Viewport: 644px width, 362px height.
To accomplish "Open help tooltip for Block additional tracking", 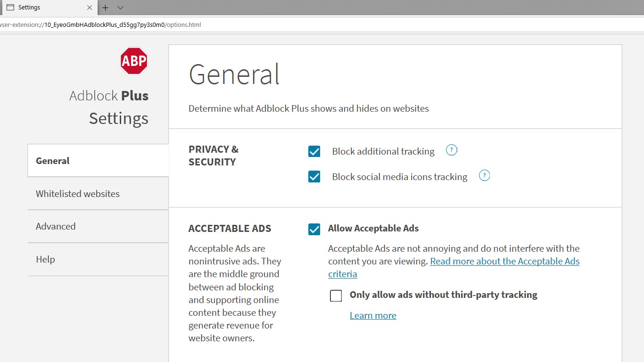I will click(x=451, y=150).
